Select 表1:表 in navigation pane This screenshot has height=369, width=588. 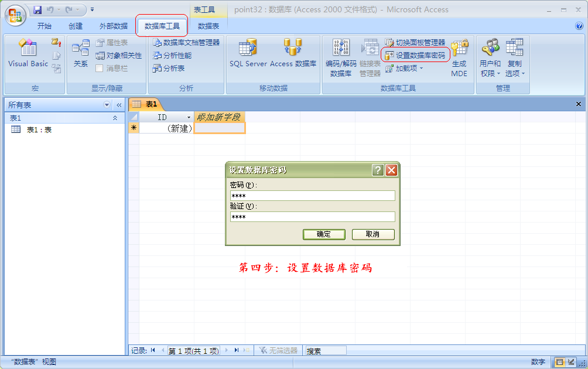[39, 130]
